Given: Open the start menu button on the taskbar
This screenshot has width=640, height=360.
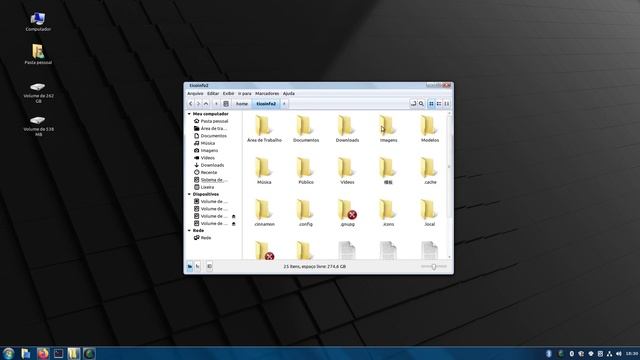Looking at the screenshot, I should click(8, 353).
